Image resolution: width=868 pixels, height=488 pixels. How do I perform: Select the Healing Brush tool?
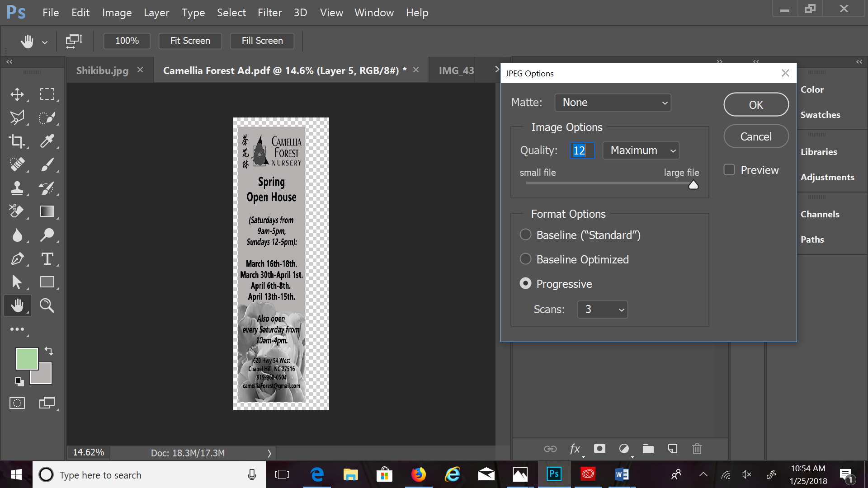coord(17,164)
